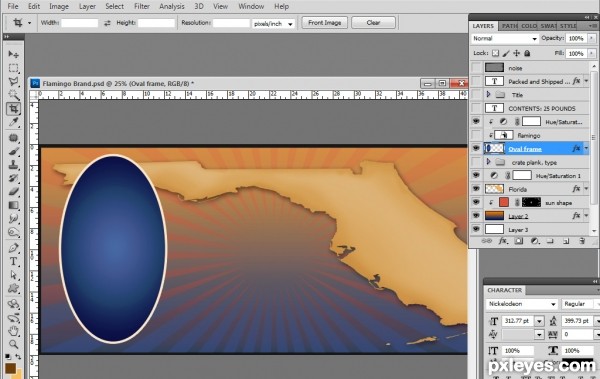Open the Nickelodeon font family dropdown
Image resolution: width=600 pixels, height=379 pixels.
click(522, 304)
